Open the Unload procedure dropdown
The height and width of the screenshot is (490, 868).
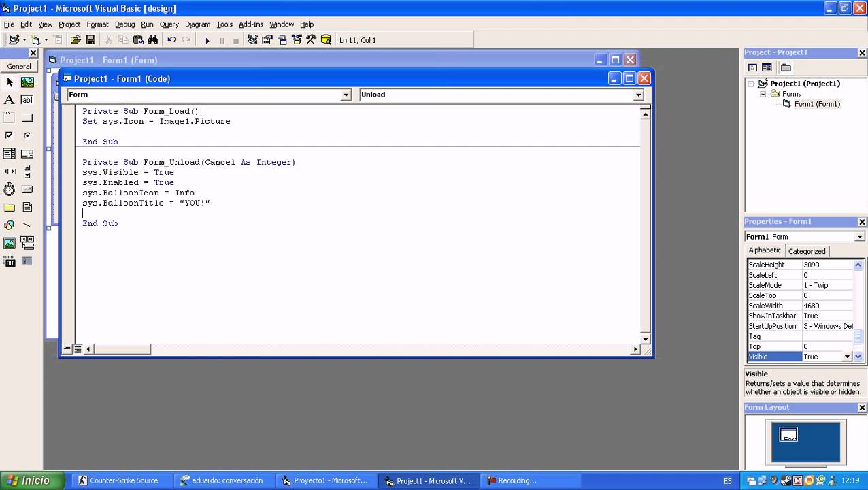coord(638,95)
